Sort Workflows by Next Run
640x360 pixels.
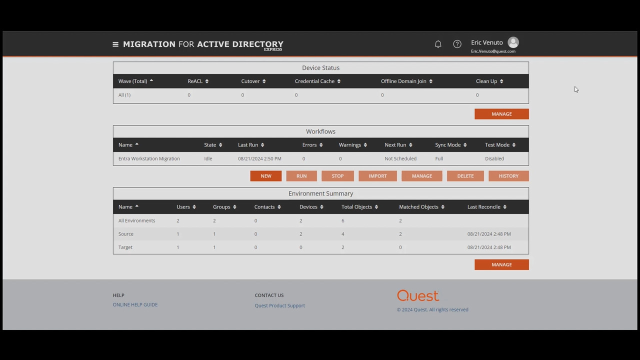[398, 145]
